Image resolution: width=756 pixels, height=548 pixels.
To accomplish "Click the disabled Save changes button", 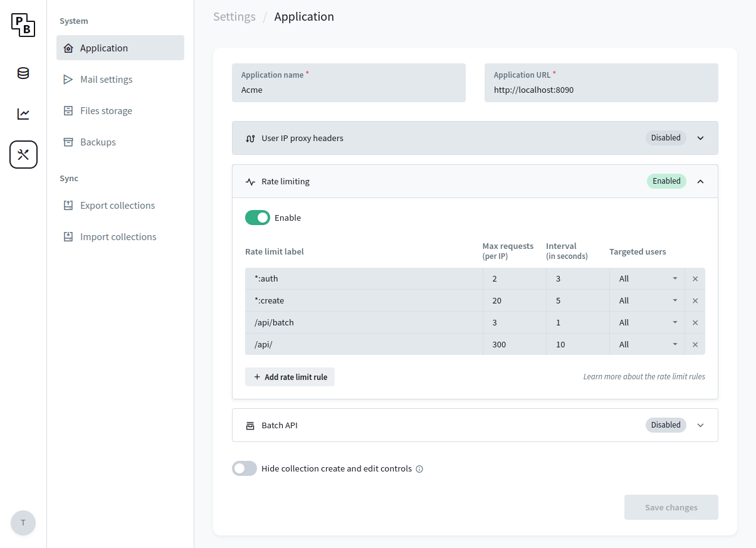I will [671, 507].
